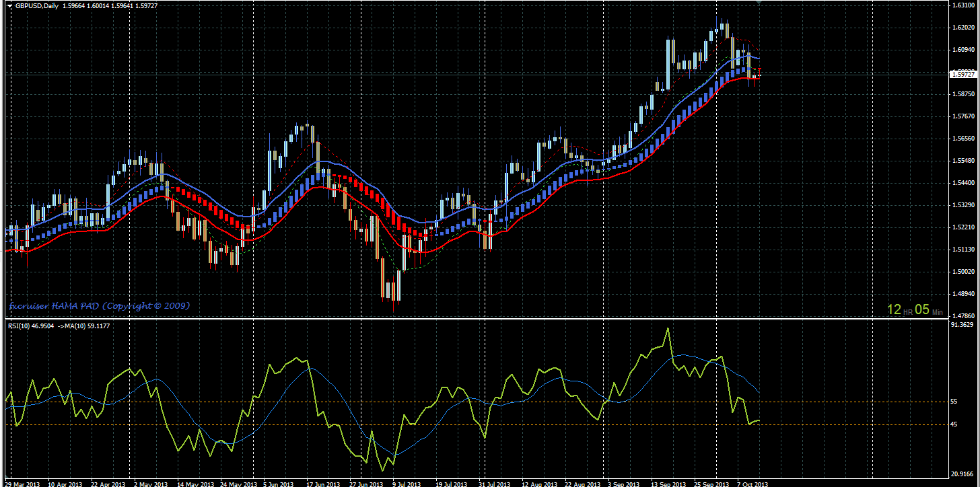
Task: Click price axis value 1.57670
Action: pos(964,116)
